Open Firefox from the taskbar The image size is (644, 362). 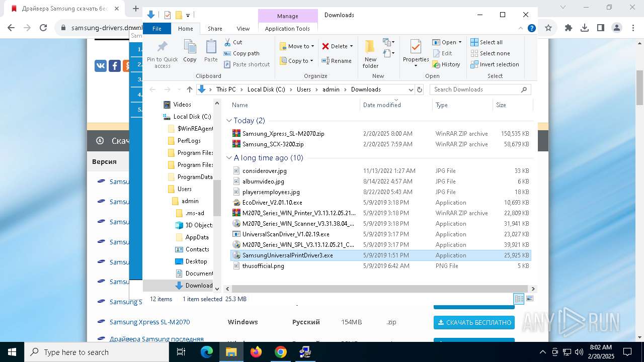[256, 352]
